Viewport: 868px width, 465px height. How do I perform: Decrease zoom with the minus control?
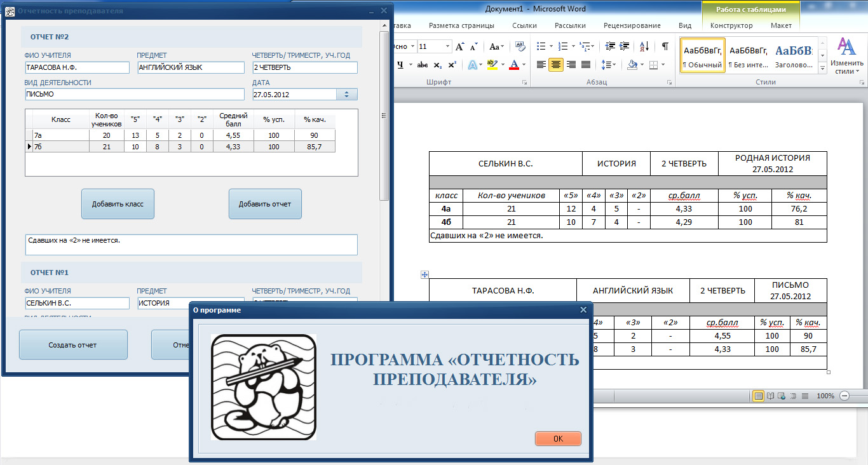[x=844, y=396]
